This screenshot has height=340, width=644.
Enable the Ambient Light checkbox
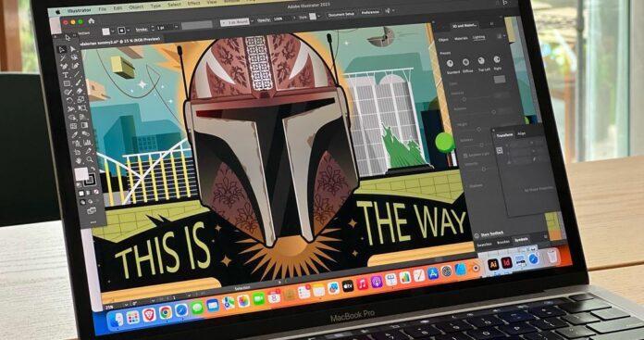pos(465,156)
